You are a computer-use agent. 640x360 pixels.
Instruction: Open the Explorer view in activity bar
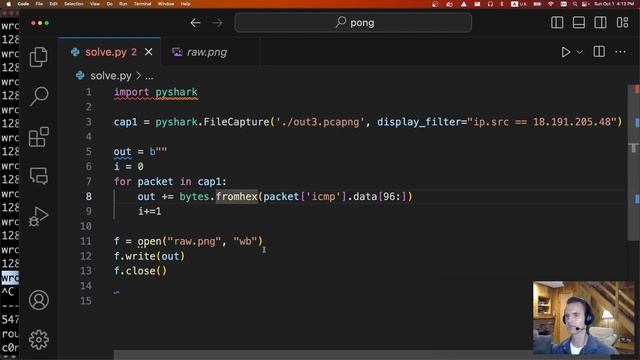[x=39, y=57]
